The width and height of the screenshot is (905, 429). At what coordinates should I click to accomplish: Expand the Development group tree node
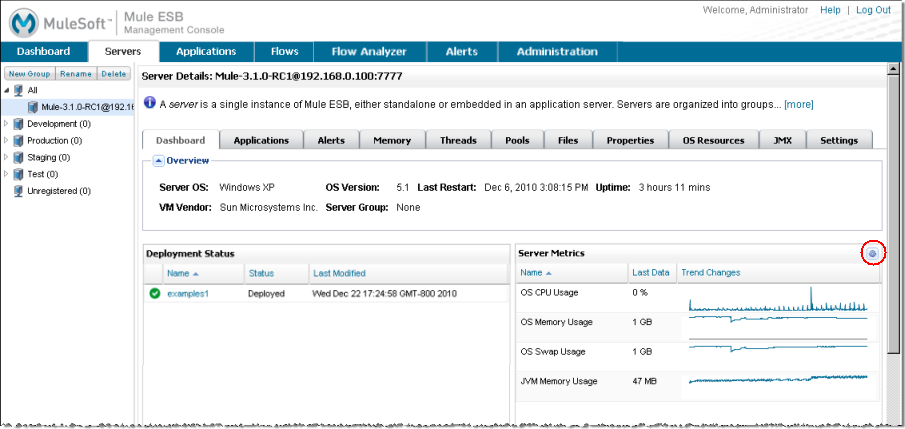click(x=7, y=124)
